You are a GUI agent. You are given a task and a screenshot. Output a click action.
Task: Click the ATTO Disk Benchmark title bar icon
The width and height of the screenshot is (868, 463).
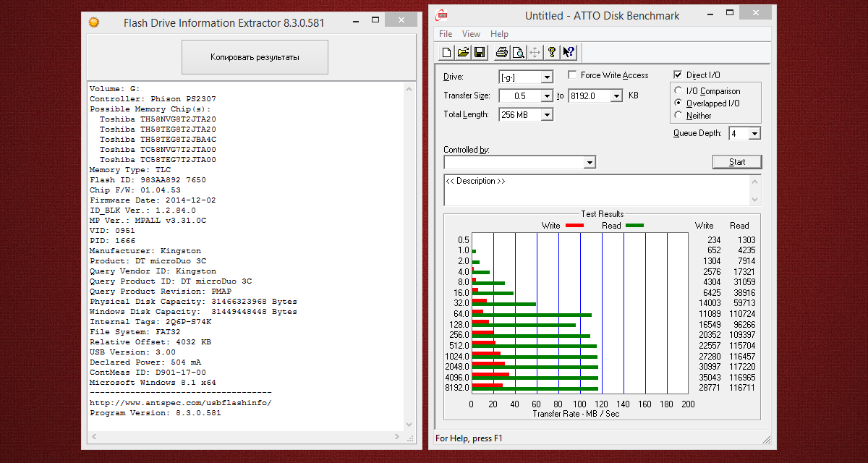[x=443, y=15]
